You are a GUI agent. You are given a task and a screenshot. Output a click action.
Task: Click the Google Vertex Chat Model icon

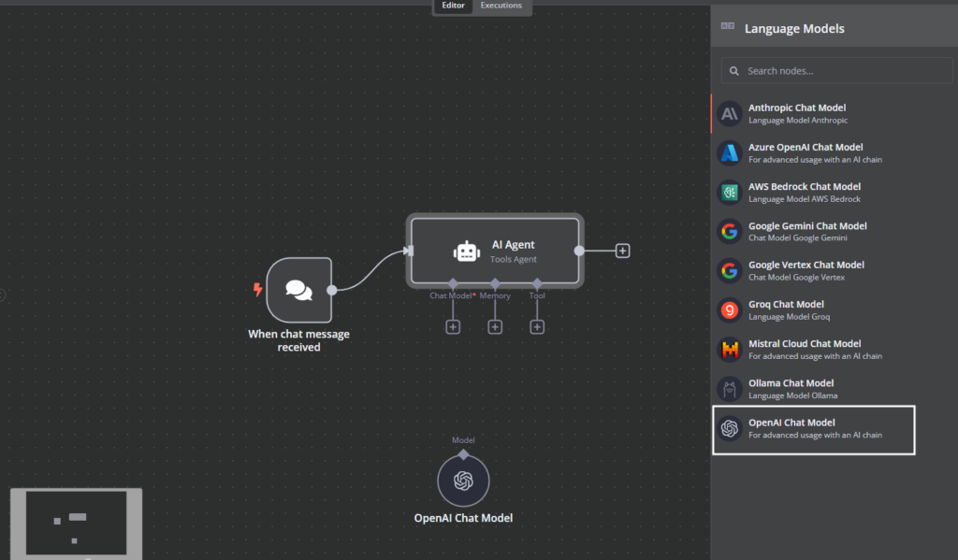tap(729, 270)
